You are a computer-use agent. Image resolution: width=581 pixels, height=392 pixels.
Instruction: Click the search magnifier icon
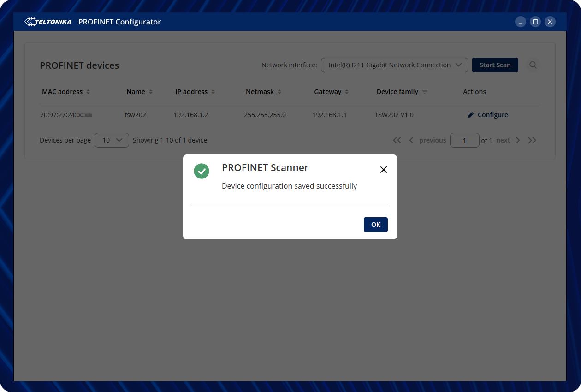(x=533, y=65)
